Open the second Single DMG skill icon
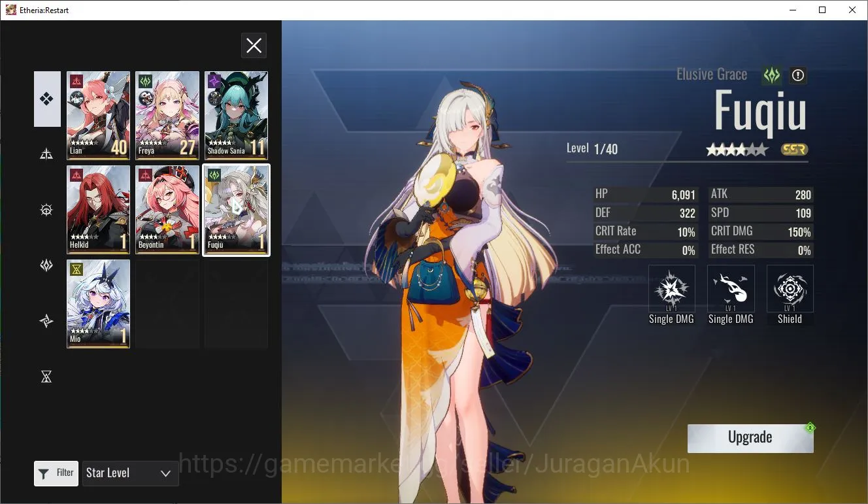Image resolution: width=868 pixels, height=504 pixels. [x=731, y=288]
